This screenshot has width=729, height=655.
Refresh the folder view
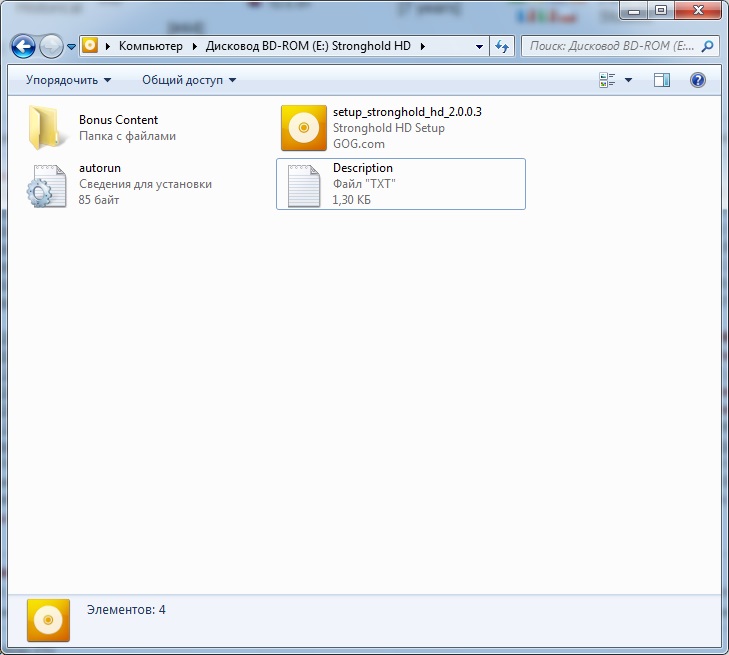[502, 46]
